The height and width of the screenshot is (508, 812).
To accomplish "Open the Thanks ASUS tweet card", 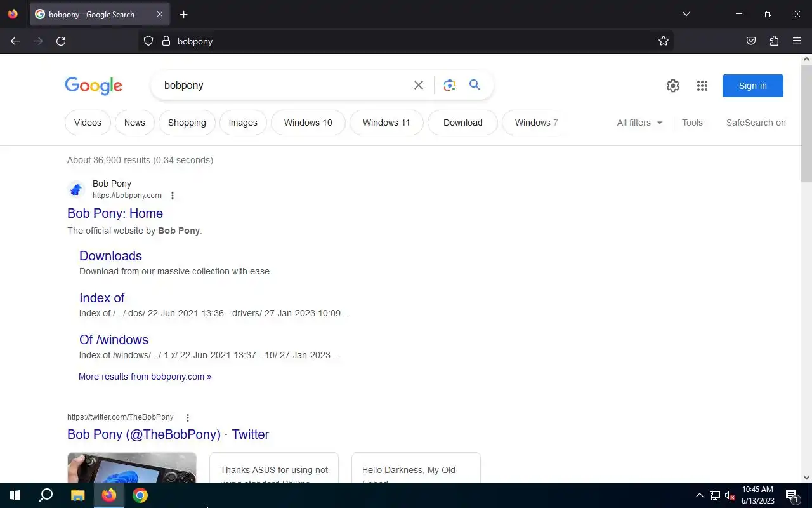I will 274,467.
